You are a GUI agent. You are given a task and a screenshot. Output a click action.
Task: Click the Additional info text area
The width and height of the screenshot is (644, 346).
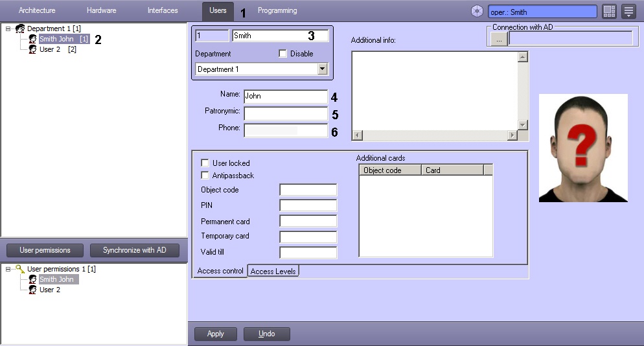pyautogui.click(x=435, y=91)
